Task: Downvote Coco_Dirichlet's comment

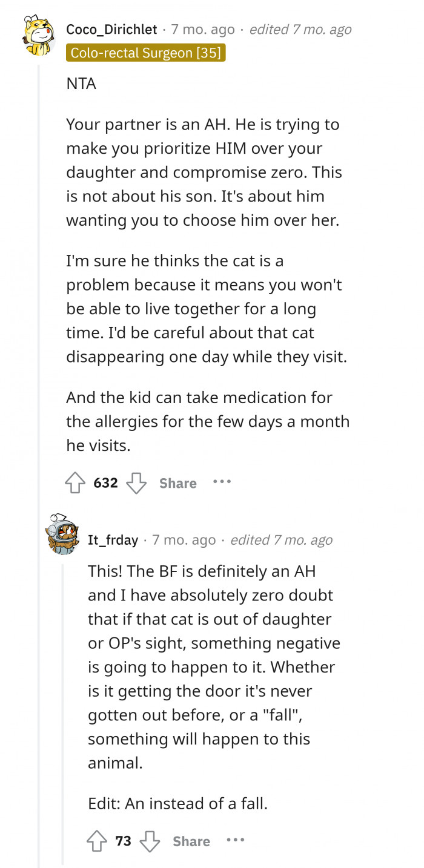Action: [x=136, y=483]
